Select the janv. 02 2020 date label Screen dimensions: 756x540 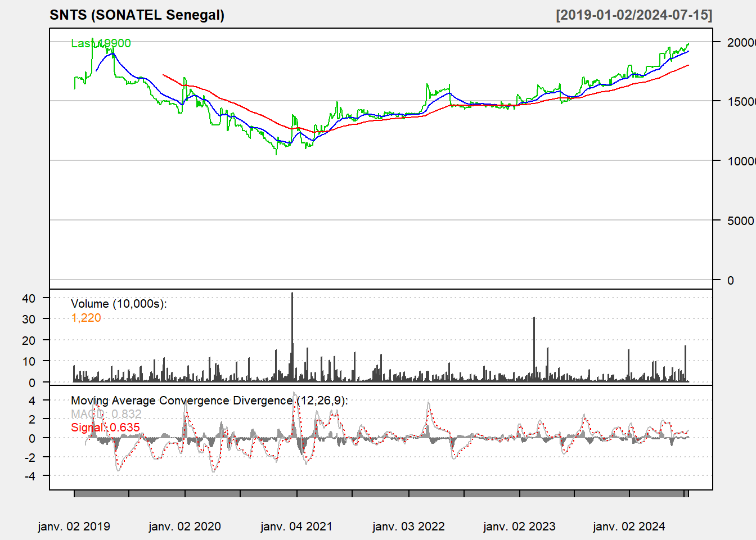(184, 526)
